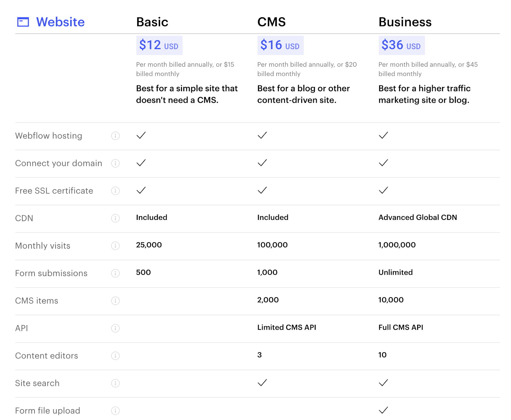Image resolution: width=511 pixels, height=420 pixels.
Task: Click the $16 USD price badge
Action: pos(280,45)
